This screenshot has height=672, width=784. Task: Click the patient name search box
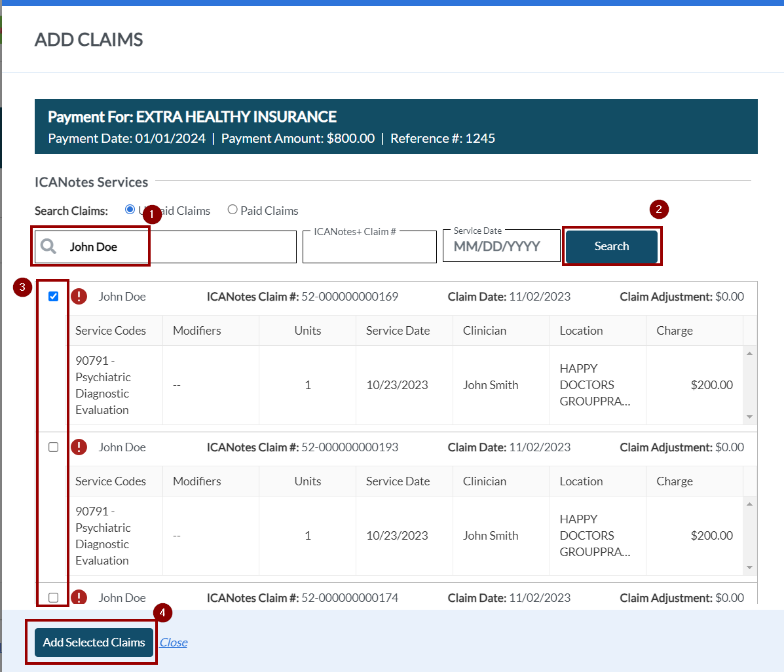(x=196, y=247)
